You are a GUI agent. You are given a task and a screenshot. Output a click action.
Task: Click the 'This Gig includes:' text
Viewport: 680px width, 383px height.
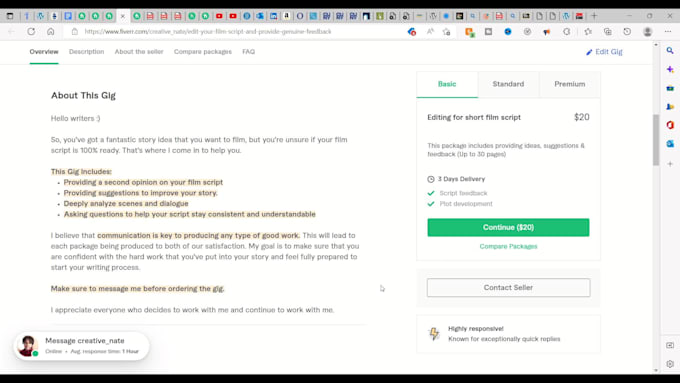pyautogui.click(x=81, y=172)
